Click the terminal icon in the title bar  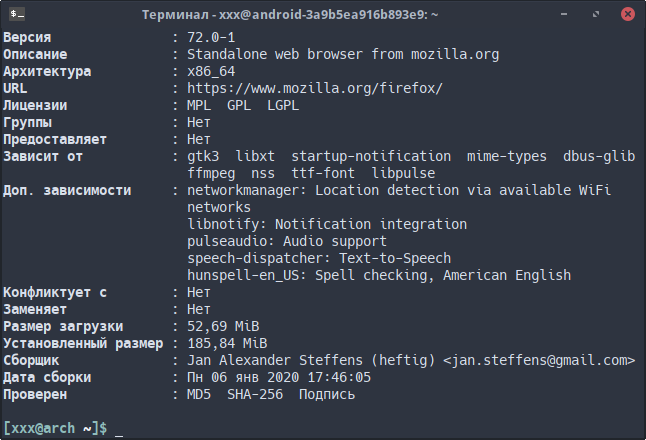click(17, 14)
